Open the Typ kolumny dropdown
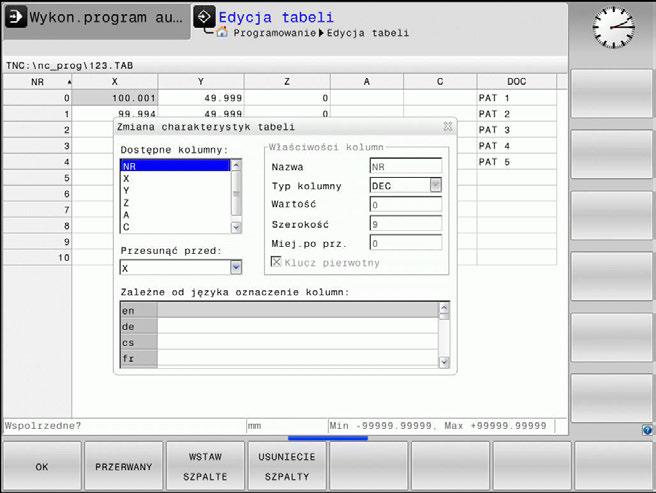 [436, 185]
